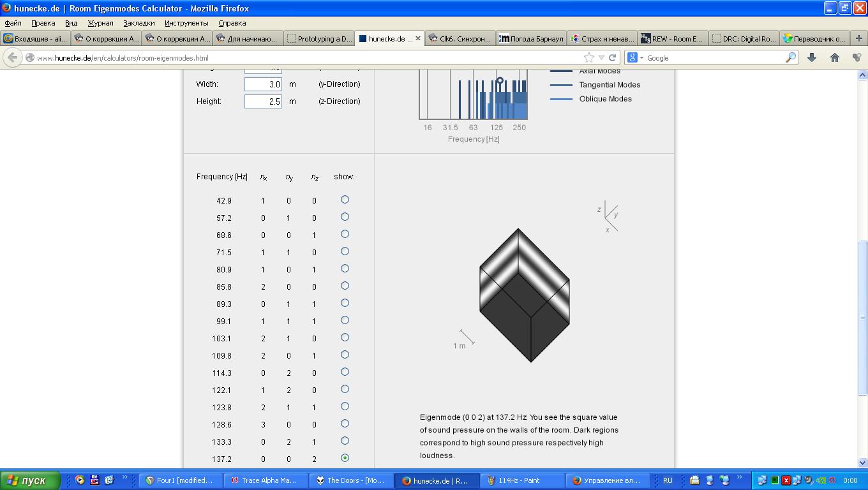Switch to the DRC: Digital Ro... tab
868x490 pixels.
744,38
